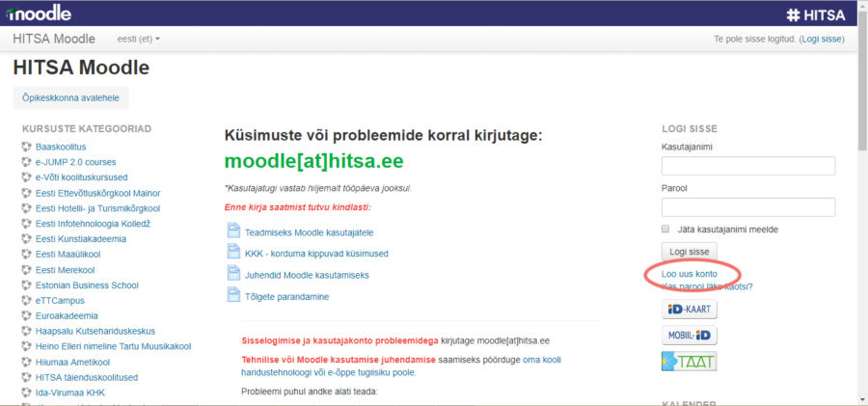Open the e-Võti koolituskursused link
Viewport: 868px width, 406px height.
click(x=81, y=177)
